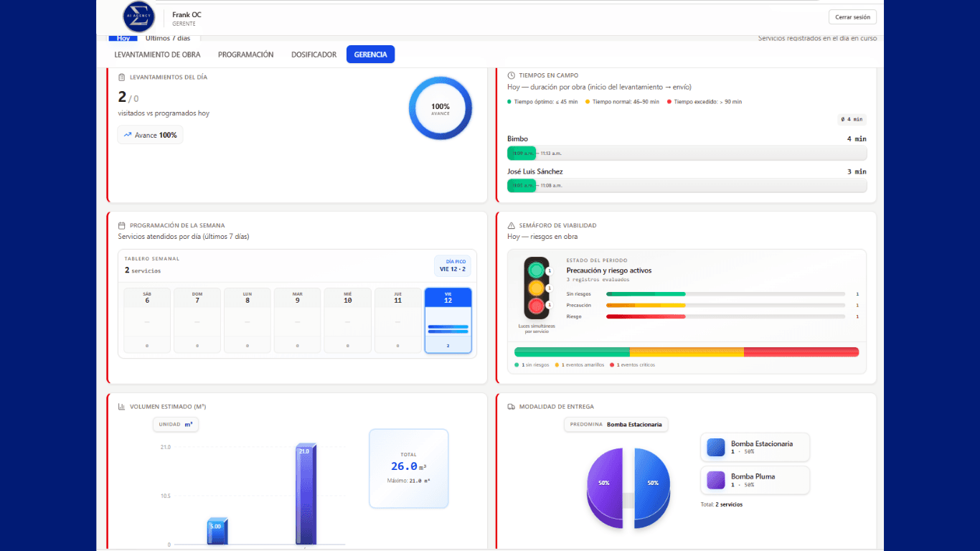This screenshot has width=980, height=551.
Task: Click the yellow segment of the stacked risk bar
Action: pos(687,352)
